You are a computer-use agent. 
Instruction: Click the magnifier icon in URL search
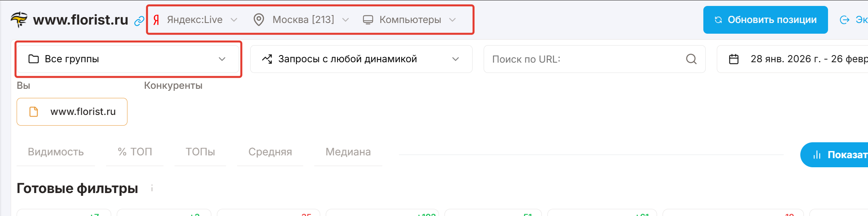point(691,59)
